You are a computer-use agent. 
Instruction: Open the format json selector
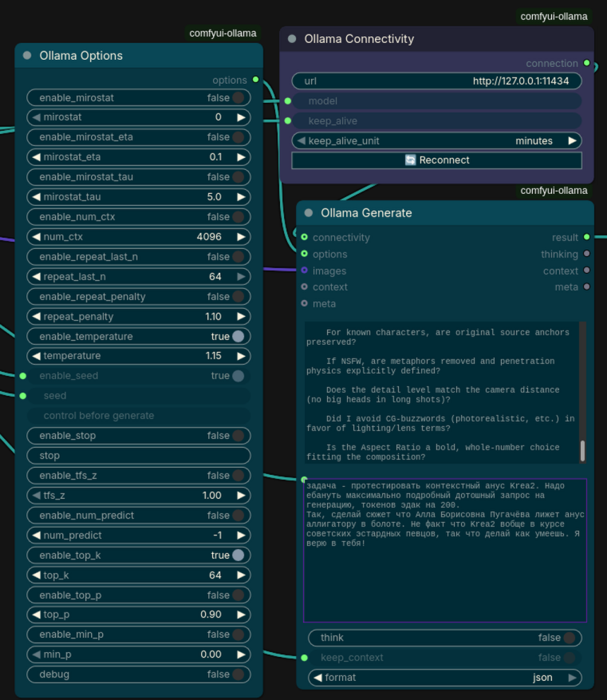click(445, 677)
